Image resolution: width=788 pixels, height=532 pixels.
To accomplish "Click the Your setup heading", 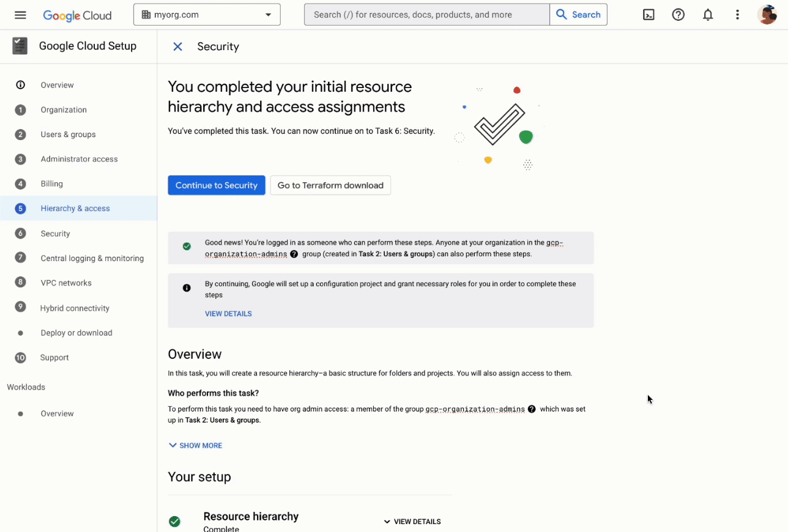I will (x=199, y=477).
